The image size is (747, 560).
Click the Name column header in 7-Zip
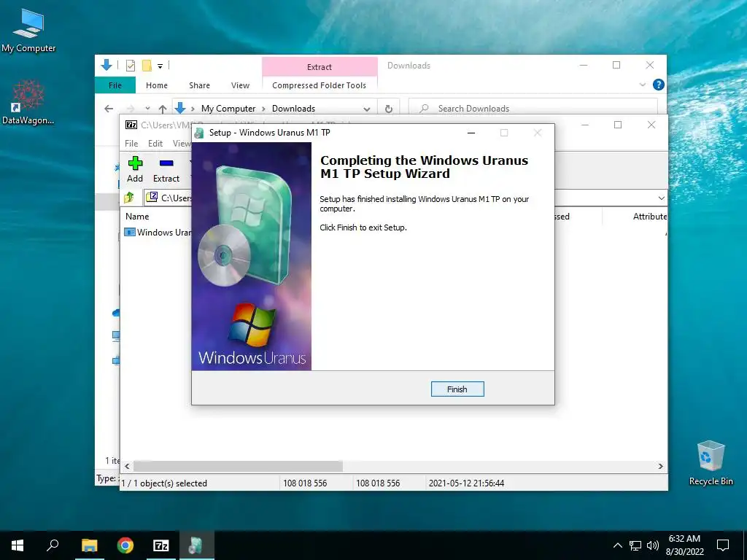[x=137, y=216]
